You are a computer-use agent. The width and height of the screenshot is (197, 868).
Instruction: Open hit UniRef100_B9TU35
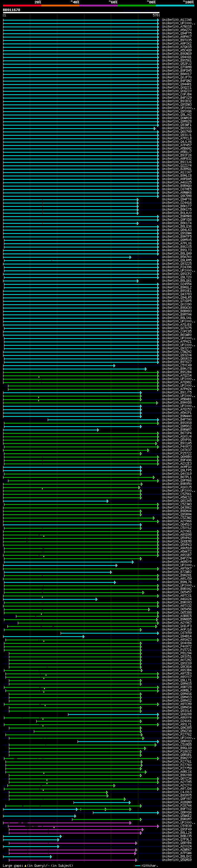pyautogui.click(x=177, y=40)
